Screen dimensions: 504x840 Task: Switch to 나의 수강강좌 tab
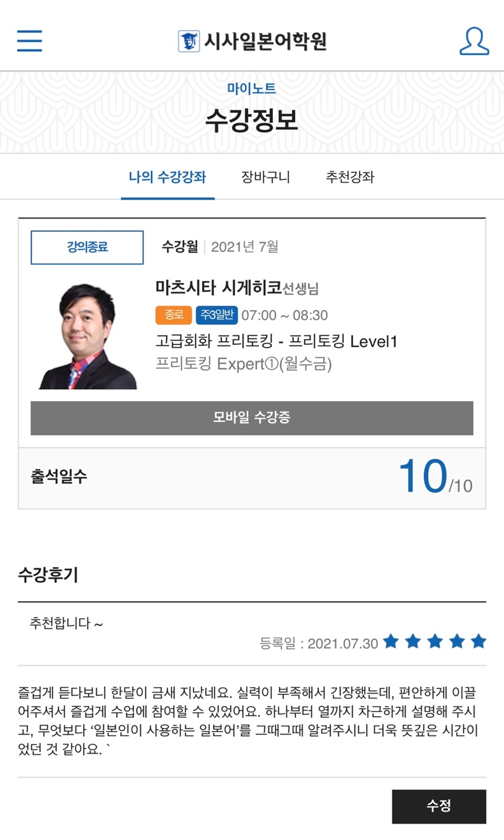click(x=167, y=177)
